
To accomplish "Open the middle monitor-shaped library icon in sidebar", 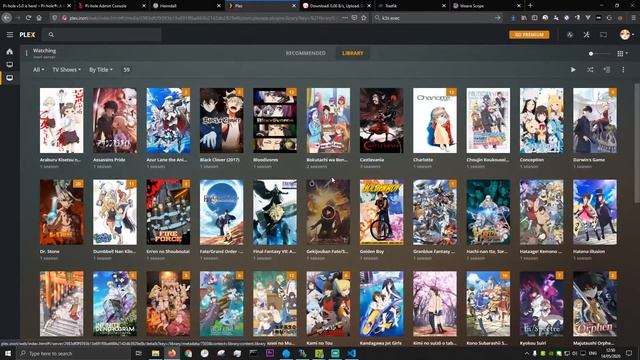I will [9, 64].
